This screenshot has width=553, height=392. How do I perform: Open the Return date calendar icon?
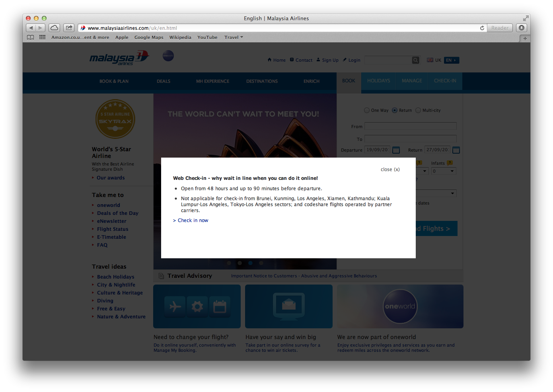[456, 150]
